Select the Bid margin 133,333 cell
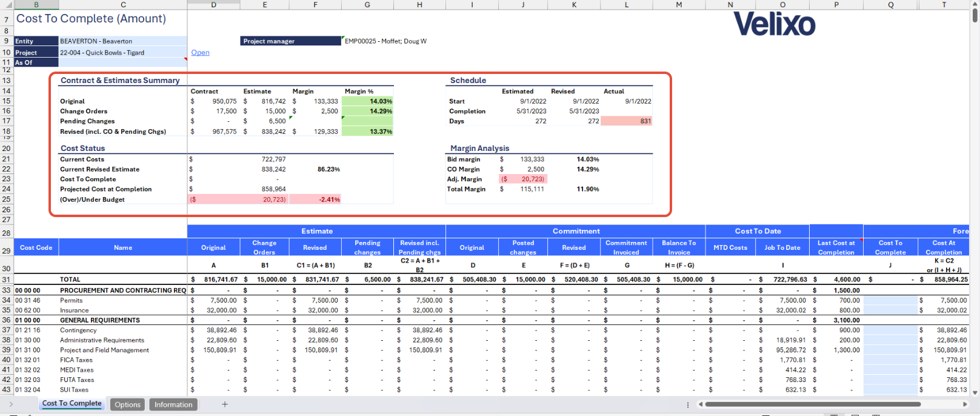This screenshot has height=416, width=980. tap(523, 159)
